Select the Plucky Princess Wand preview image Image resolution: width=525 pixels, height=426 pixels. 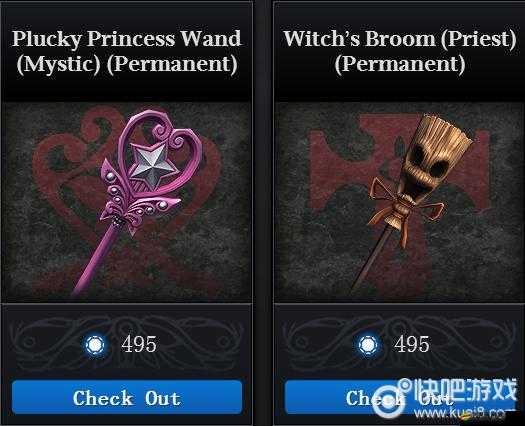(127, 202)
